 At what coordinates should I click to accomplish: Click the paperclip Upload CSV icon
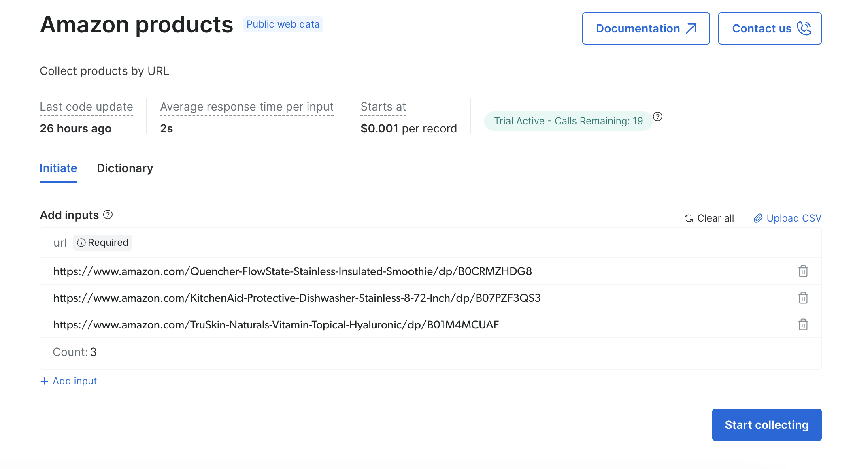click(758, 218)
